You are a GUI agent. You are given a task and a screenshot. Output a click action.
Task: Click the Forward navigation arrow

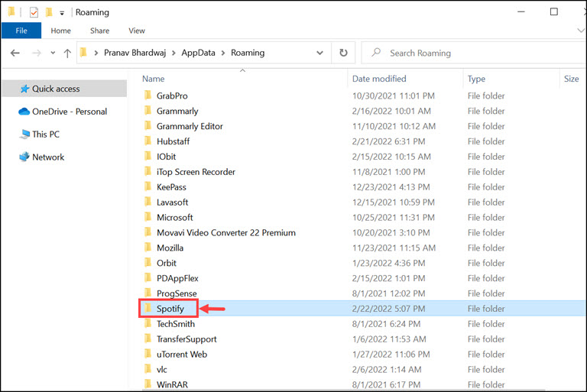point(37,53)
